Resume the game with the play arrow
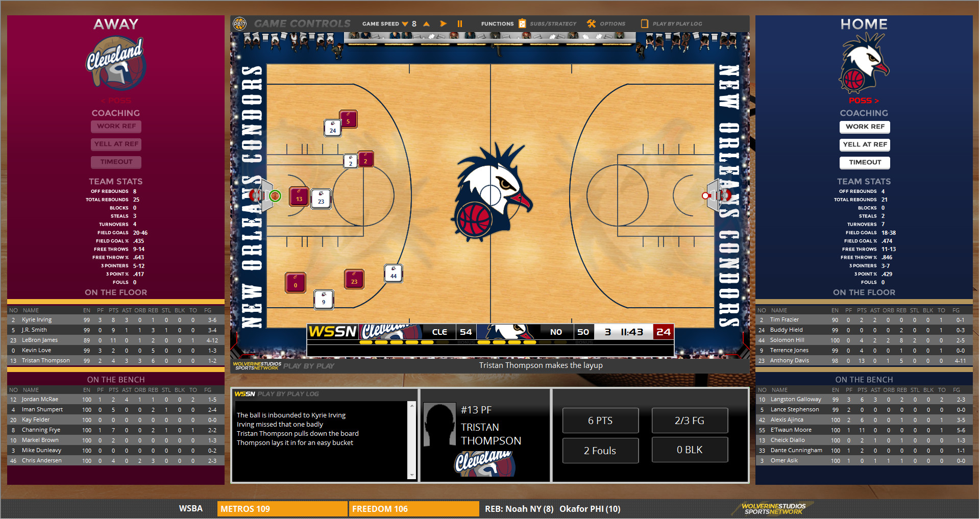The width and height of the screenshot is (980, 519). click(443, 24)
